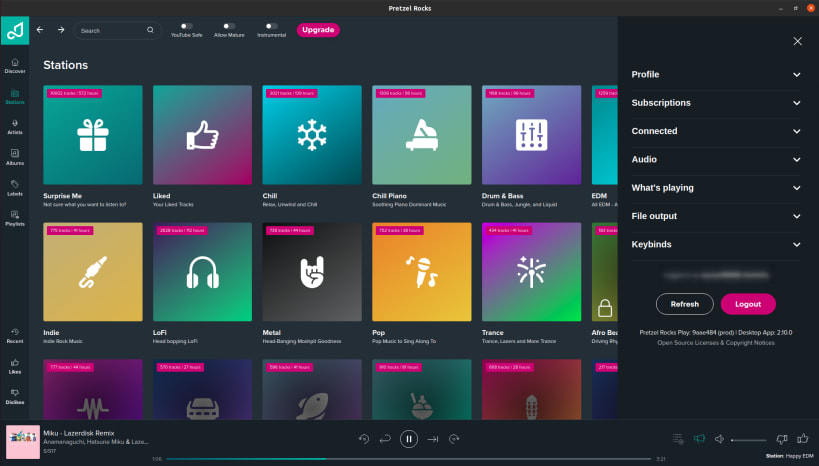Skip to the next track
The height and width of the screenshot is (466, 819).
click(x=433, y=439)
